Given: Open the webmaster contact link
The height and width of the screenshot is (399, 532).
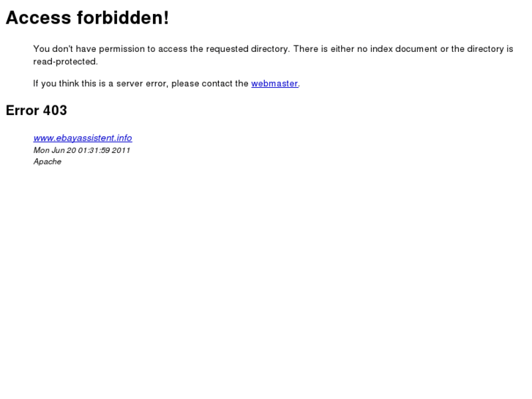Looking at the screenshot, I should 274,83.
